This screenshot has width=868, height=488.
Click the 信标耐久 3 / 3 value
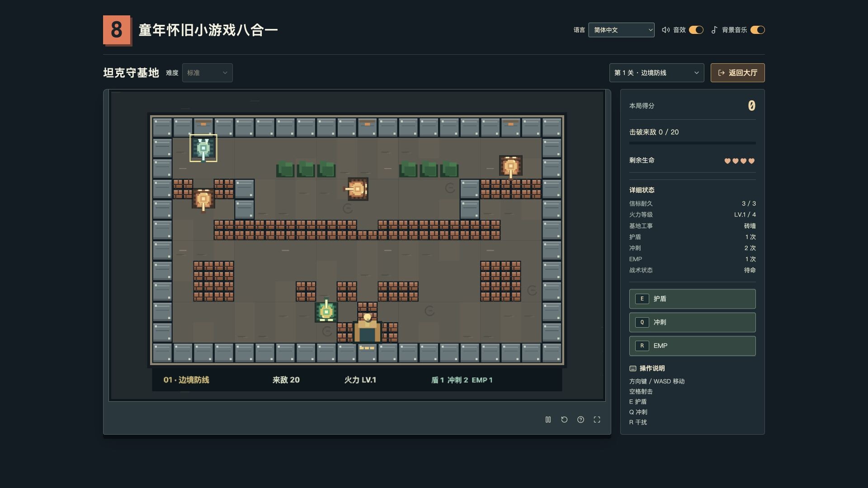pyautogui.click(x=749, y=204)
